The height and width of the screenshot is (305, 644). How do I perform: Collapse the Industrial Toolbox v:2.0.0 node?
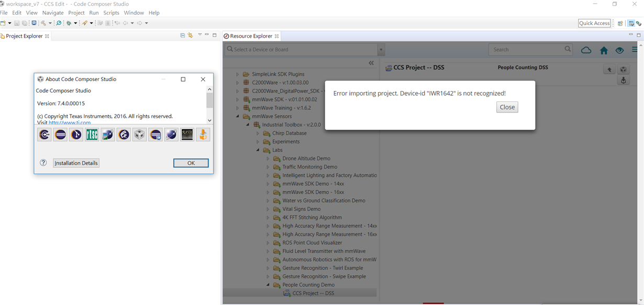click(248, 125)
